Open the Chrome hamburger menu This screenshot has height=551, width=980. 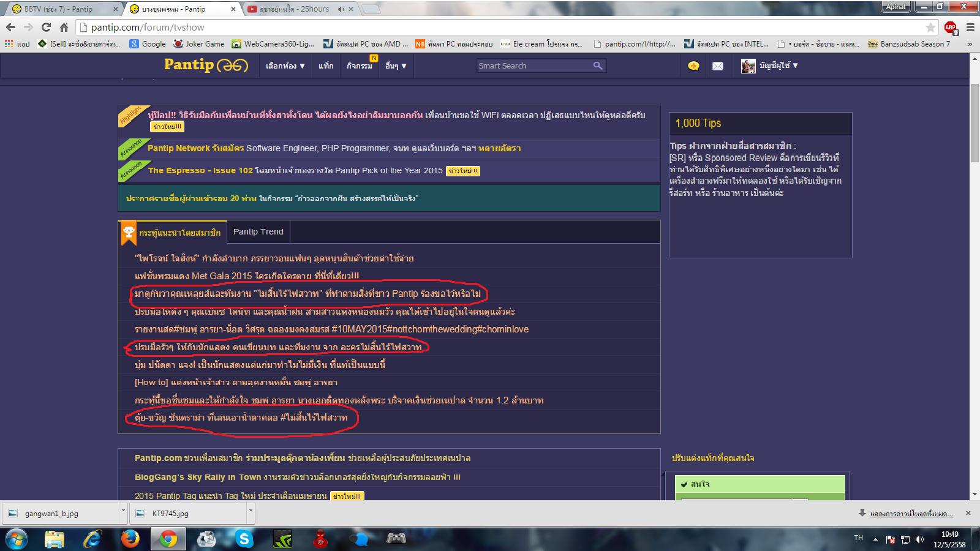970,27
